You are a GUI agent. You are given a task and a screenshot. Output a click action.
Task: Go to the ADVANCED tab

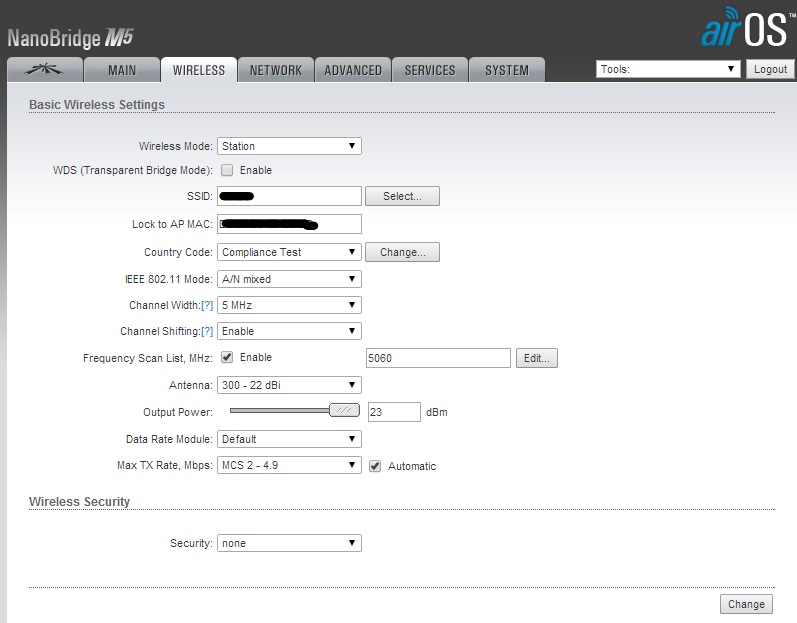[353, 70]
